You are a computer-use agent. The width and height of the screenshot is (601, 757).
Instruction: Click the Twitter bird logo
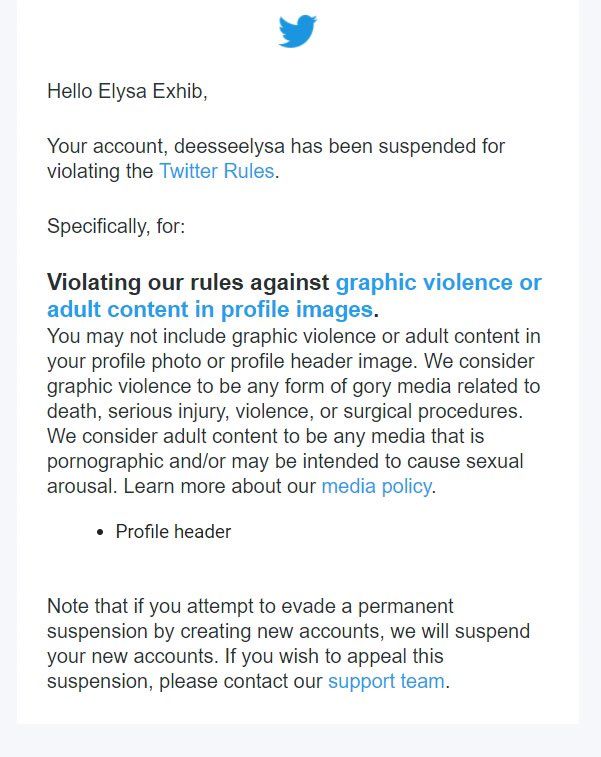coord(297,31)
